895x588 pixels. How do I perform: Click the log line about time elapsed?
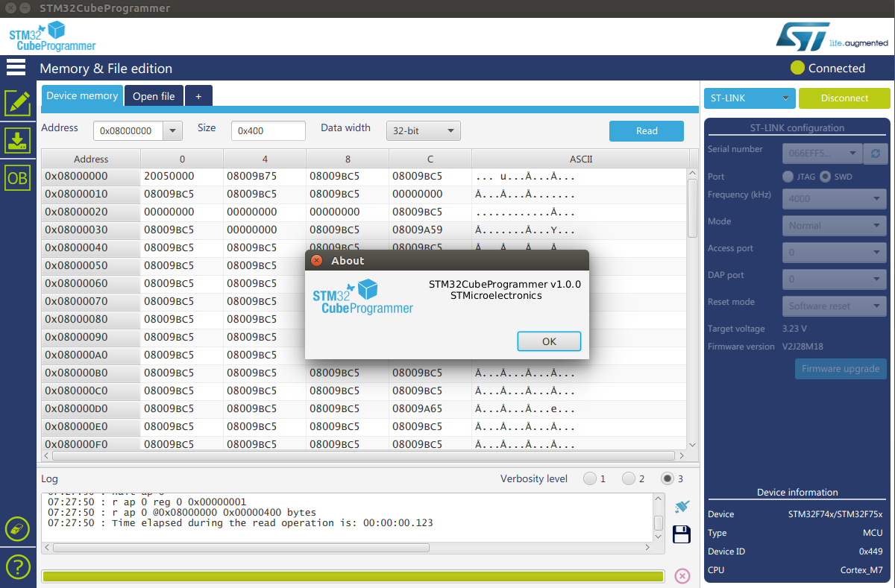click(240, 523)
